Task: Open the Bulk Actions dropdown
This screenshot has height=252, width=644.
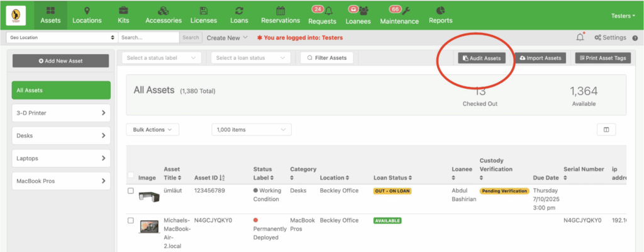Action: [152, 130]
